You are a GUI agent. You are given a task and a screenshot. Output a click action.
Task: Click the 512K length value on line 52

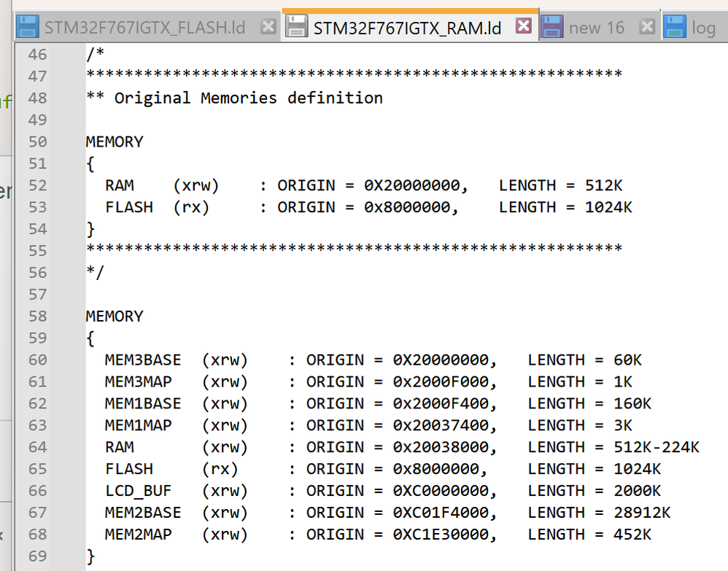603,185
